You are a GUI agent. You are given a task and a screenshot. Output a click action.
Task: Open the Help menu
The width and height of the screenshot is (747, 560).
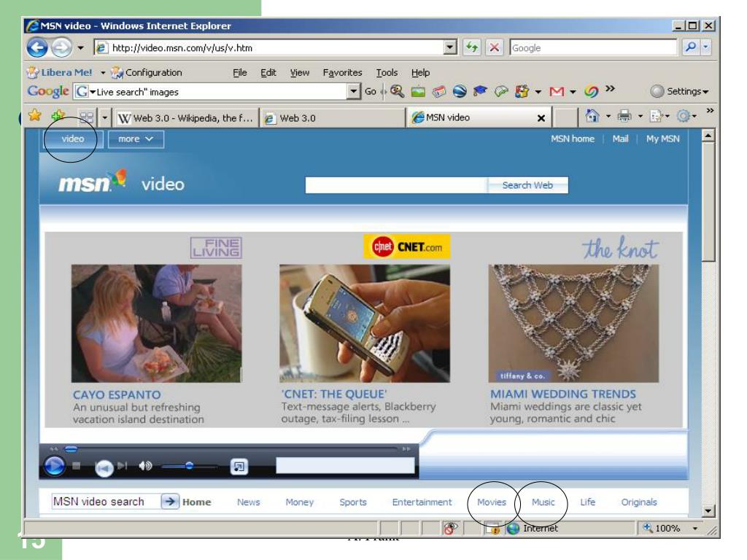tap(420, 72)
